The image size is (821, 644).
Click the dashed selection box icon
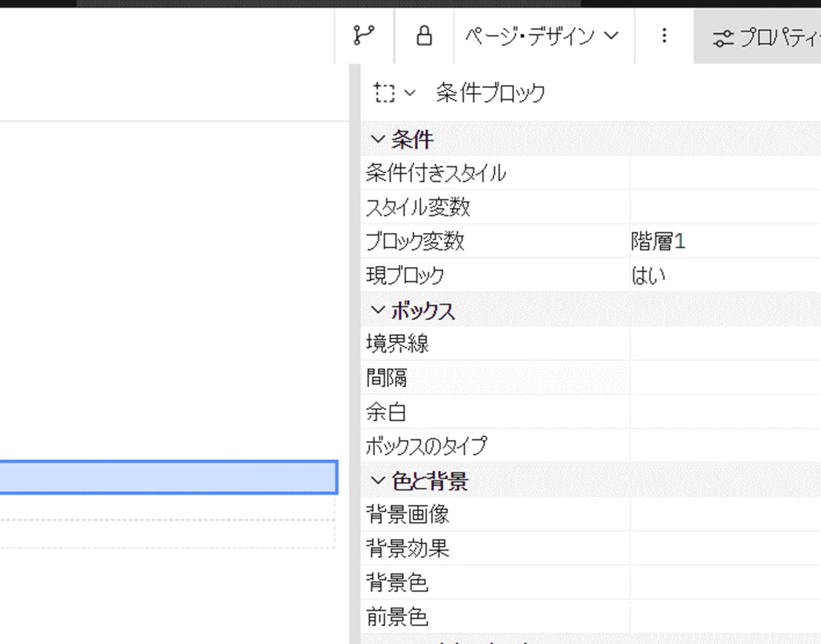(385, 93)
